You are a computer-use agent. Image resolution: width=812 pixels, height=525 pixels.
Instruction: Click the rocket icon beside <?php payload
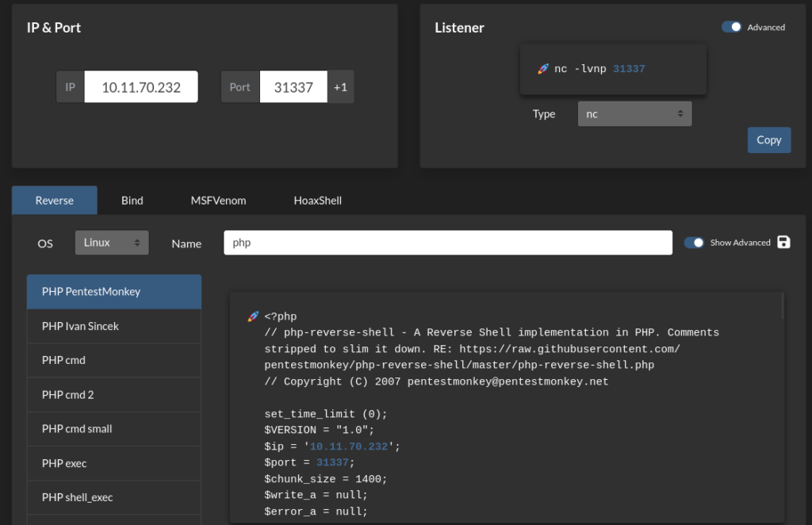coord(253,316)
